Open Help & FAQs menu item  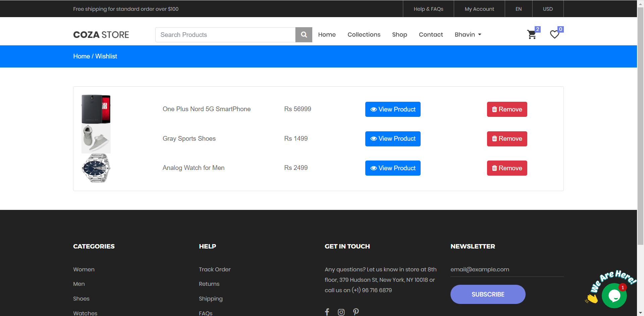tap(428, 9)
